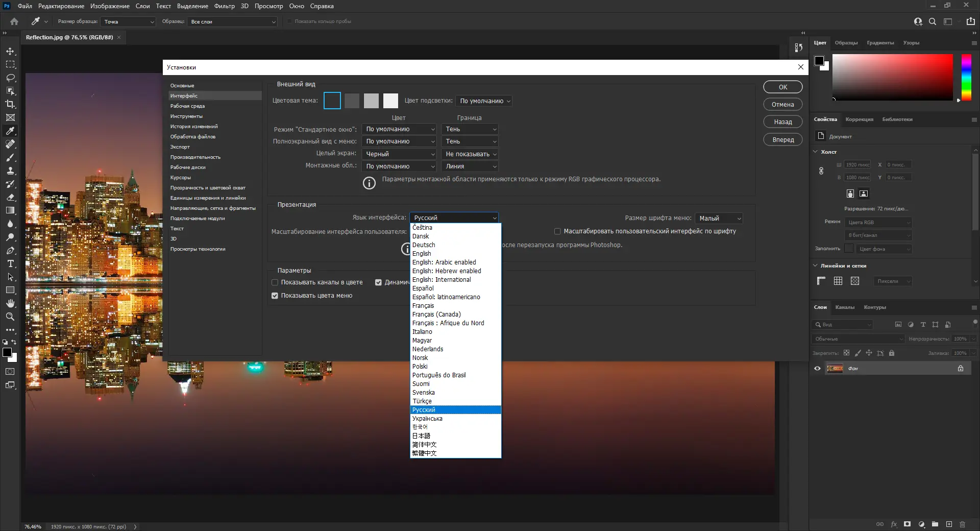Select the lightest color theme swatch
Image resolution: width=980 pixels, height=531 pixels.
[390, 101]
